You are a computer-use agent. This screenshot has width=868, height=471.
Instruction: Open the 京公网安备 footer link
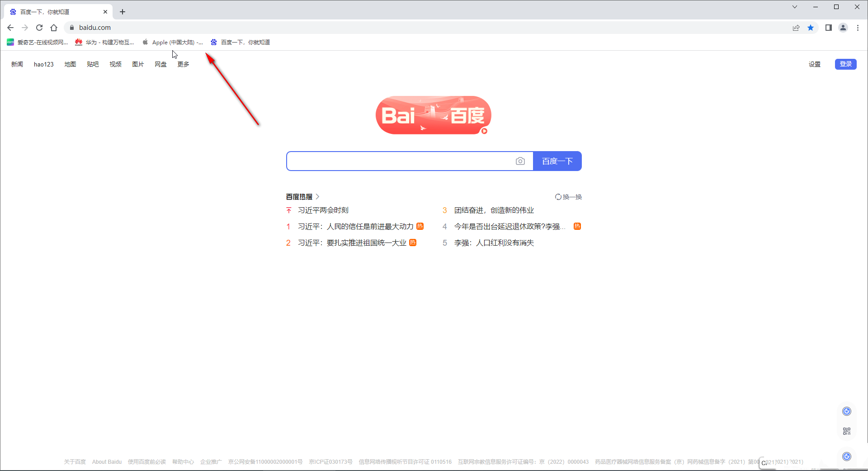[x=265, y=462]
